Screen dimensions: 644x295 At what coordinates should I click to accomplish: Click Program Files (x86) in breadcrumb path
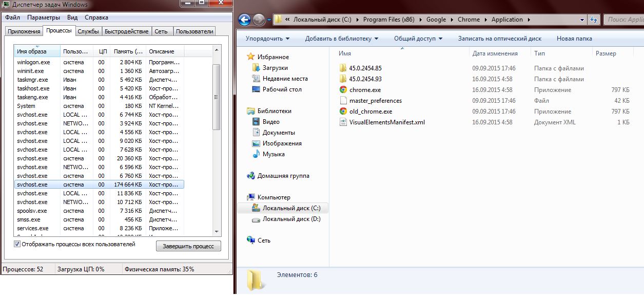(389, 20)
